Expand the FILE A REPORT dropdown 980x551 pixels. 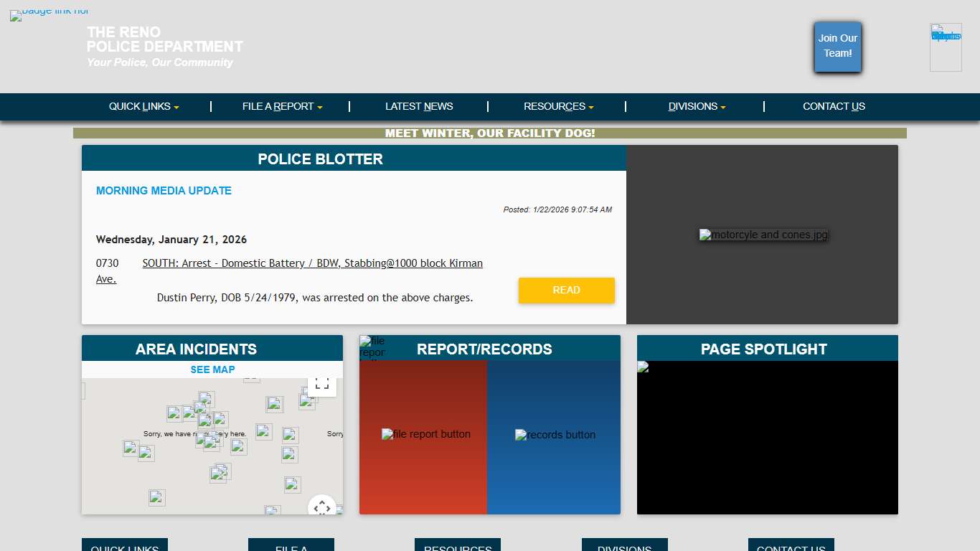tap(281, 106)
